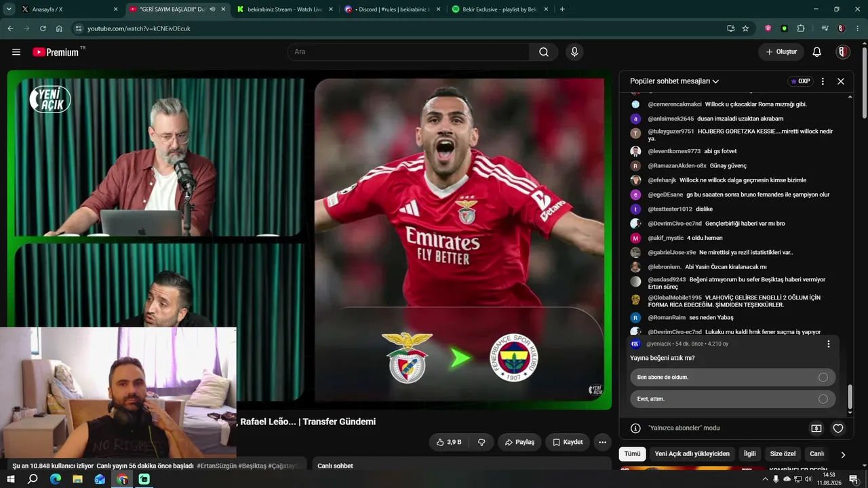Show hidden system tray icons

pos(766,479)
